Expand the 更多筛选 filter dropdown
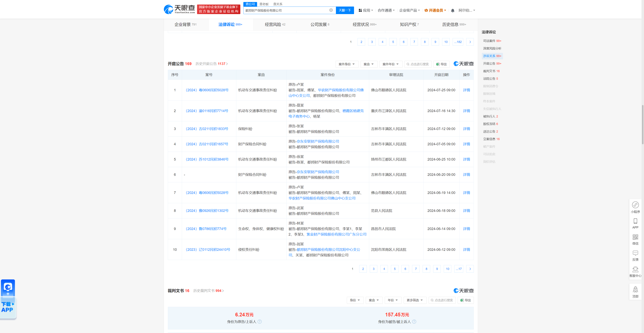The width and height of the screenshot is (644, 333). tap(415, 300)
